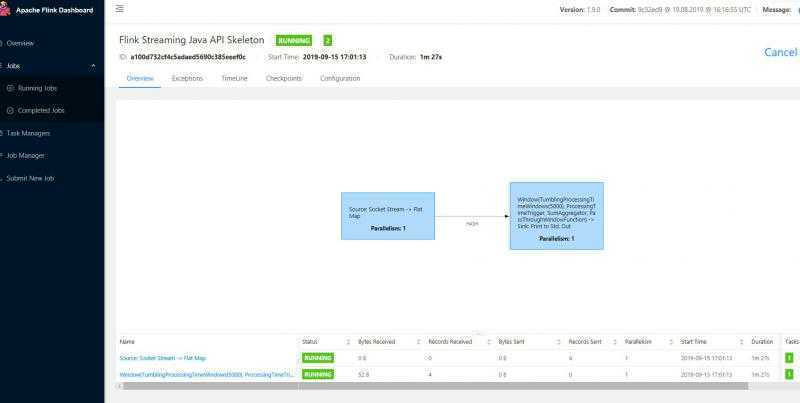The height and width of the screenshot is (403, 800).
Task: Switch to the Exceptions tab
Action: coord(187,78)
